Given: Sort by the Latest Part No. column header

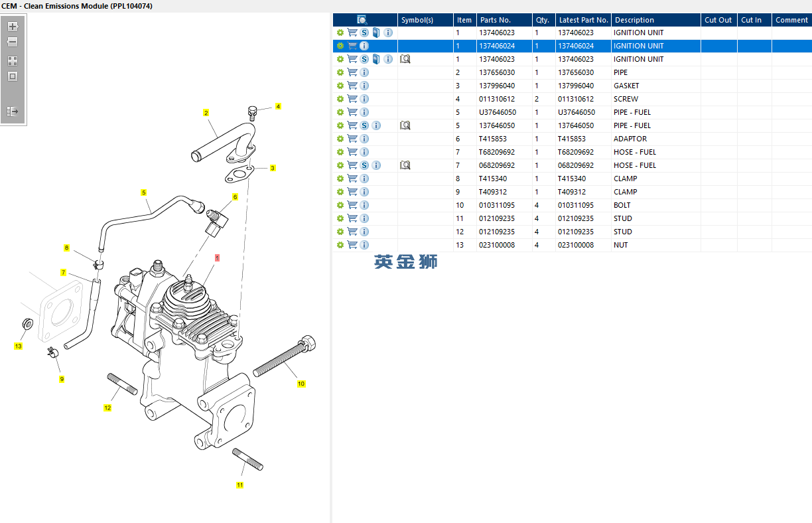Looking at the screenshot, I should 584,20.
